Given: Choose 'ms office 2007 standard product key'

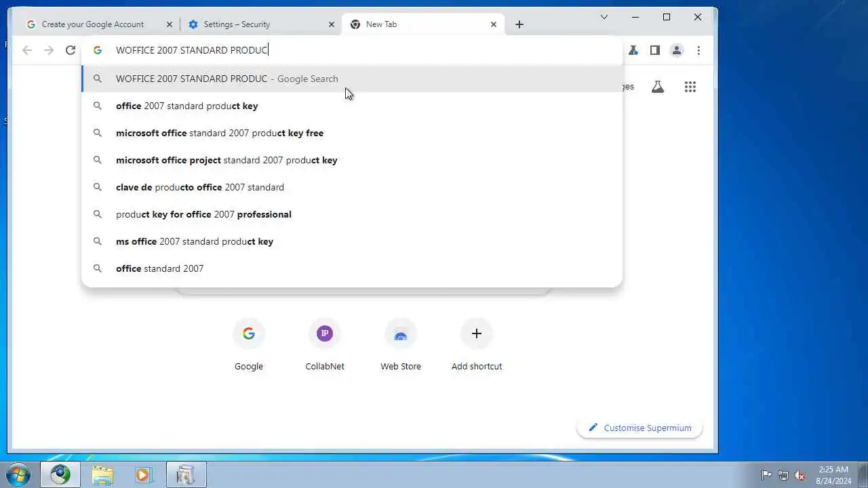Looking at the screenshot, I should tap(352, 241).
